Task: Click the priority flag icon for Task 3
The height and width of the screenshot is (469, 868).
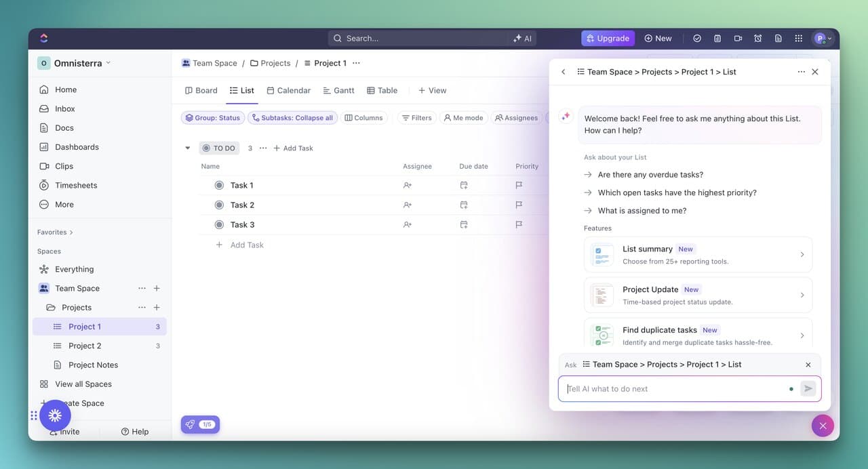Action: tap(519, 224)
